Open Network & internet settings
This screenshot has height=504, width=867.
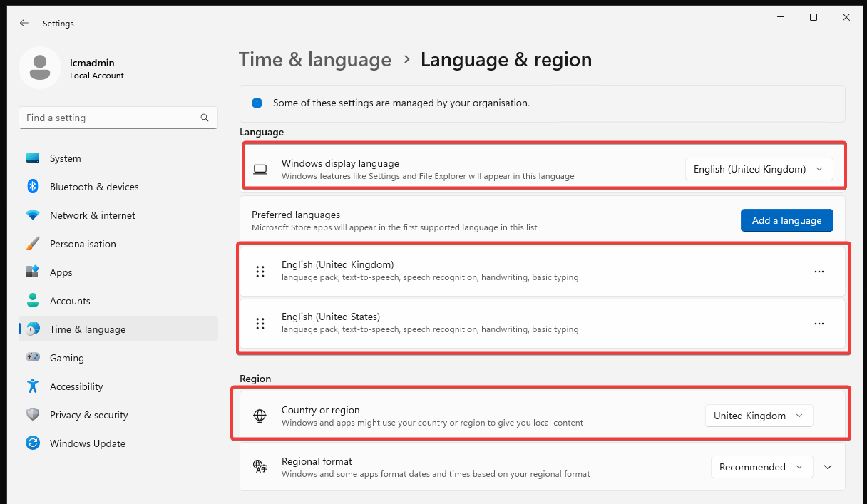[x=118, y=215]
